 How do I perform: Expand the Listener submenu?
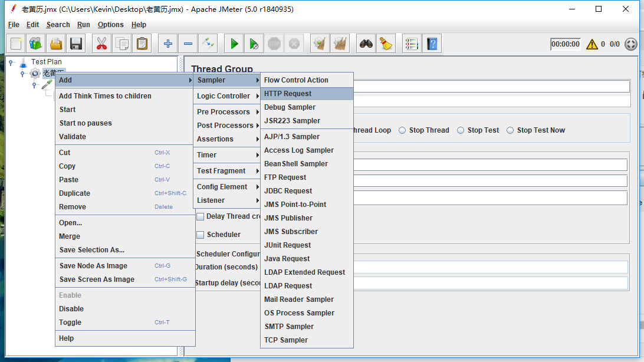(x=226, y=200)
